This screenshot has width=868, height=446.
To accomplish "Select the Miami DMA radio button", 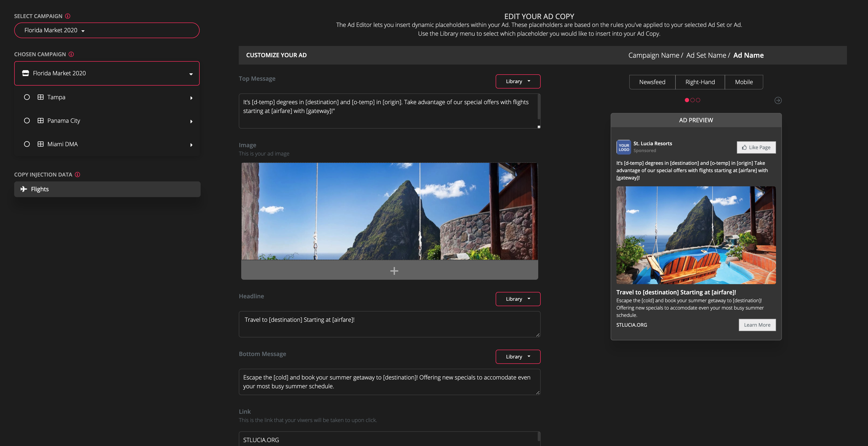I will [x=27, y=144].
